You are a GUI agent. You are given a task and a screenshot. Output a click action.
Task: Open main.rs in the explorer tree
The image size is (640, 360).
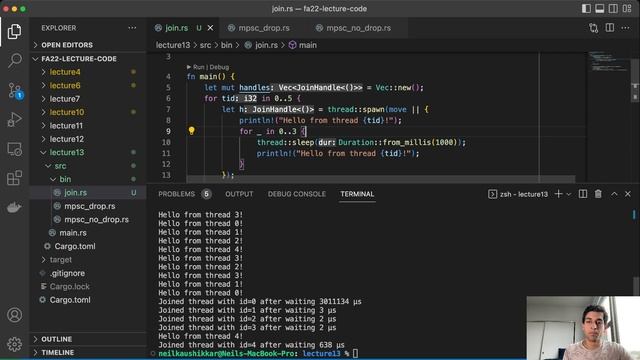coord(88,233)
